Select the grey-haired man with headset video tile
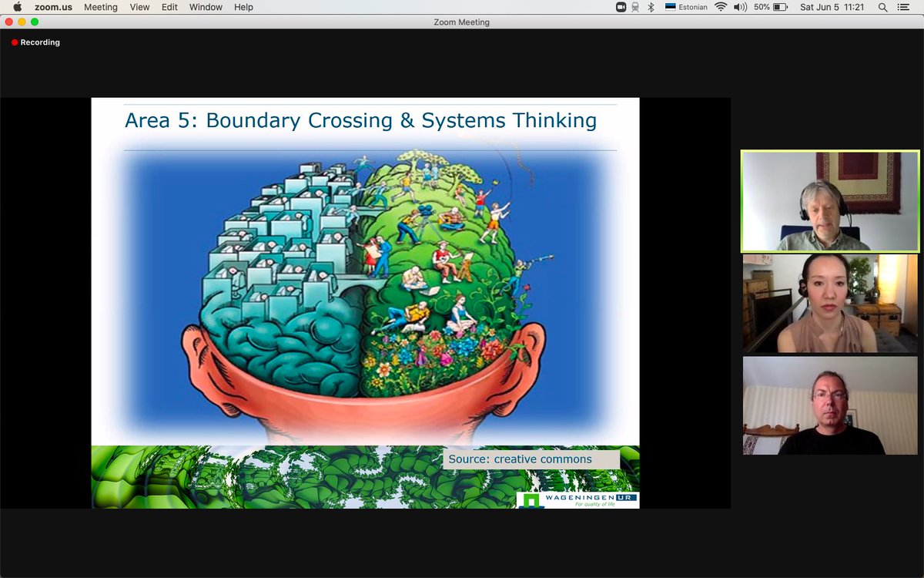924x578 pixels. click(831, 201)
